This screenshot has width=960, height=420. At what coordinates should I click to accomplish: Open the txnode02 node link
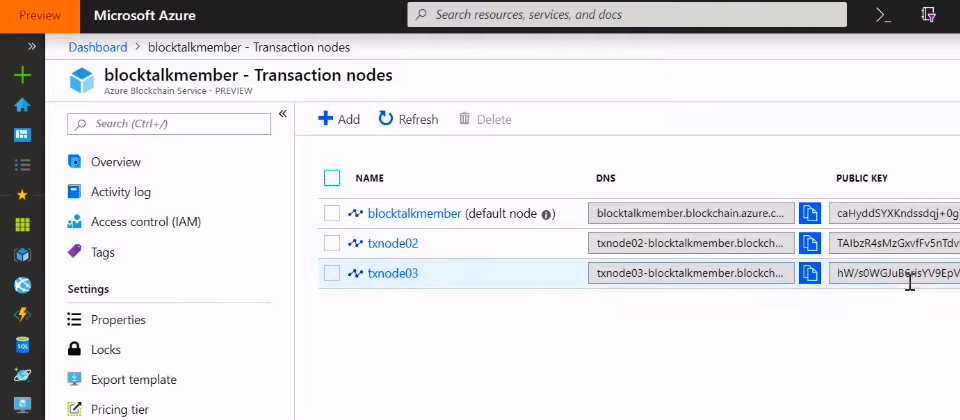[x=393, y=244]
